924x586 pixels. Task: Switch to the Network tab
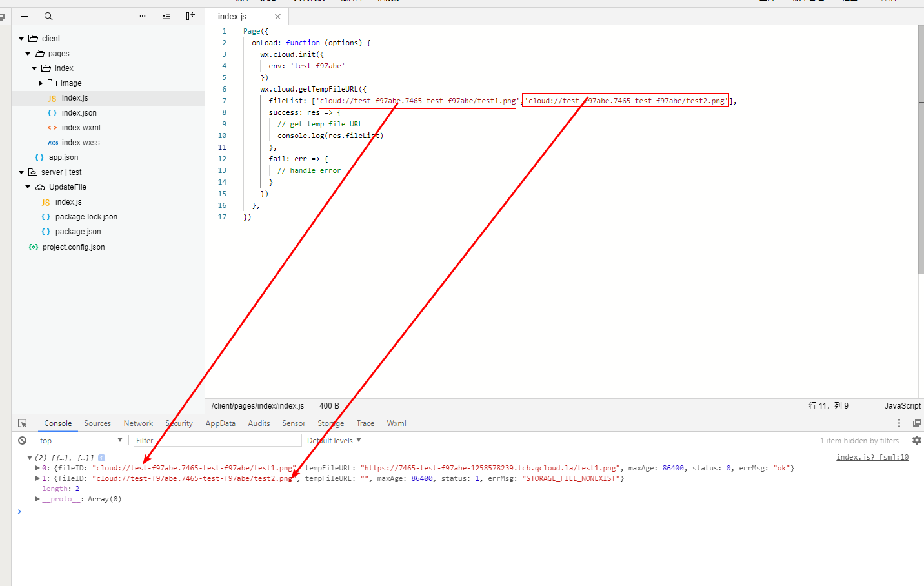pos(138,423)
